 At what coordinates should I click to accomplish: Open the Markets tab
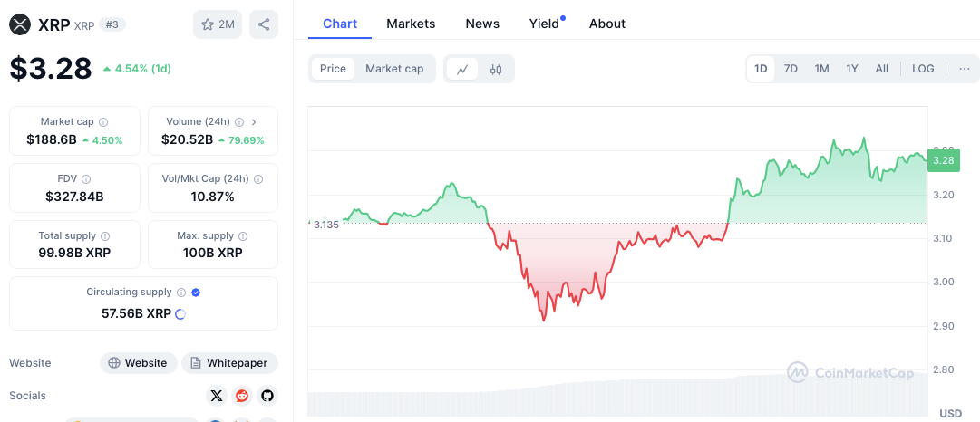click(x=411, y=24)
